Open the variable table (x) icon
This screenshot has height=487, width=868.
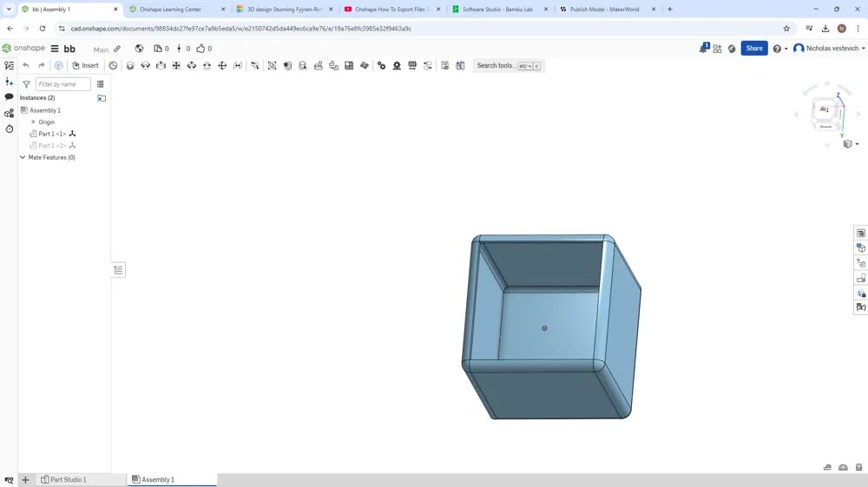[861, 307]
